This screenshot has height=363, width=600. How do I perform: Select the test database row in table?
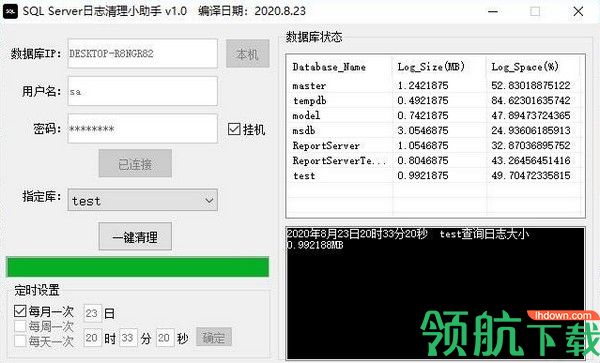coord(435,176)
